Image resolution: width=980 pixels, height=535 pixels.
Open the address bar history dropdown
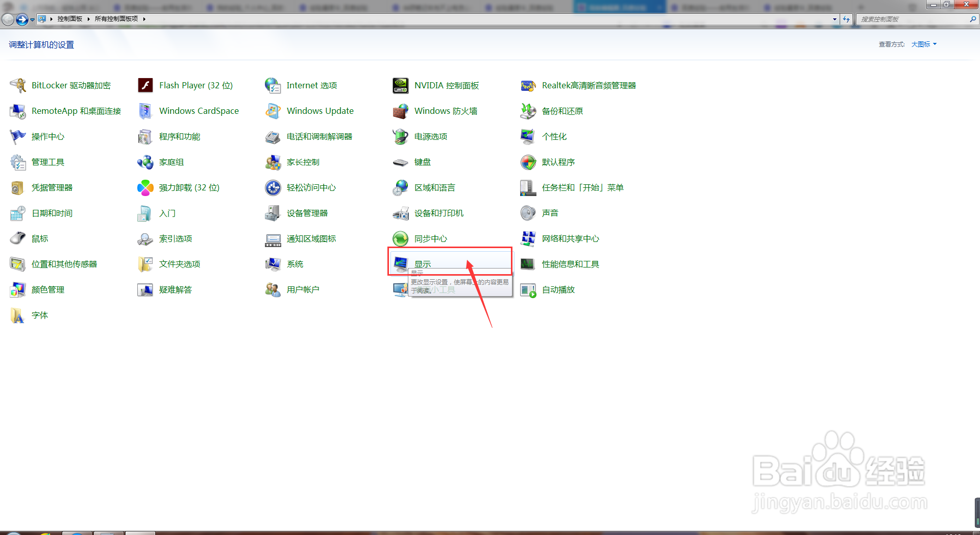[x=835, y=19]
